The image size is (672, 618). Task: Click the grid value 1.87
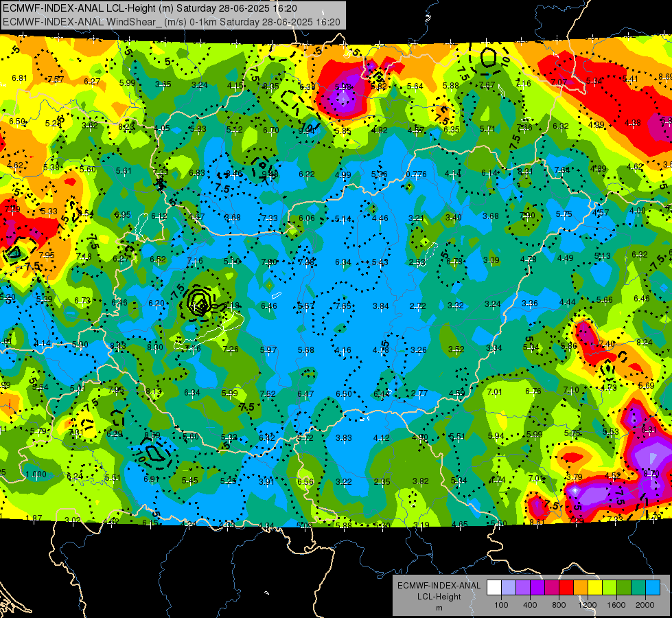tap(34, 518)
